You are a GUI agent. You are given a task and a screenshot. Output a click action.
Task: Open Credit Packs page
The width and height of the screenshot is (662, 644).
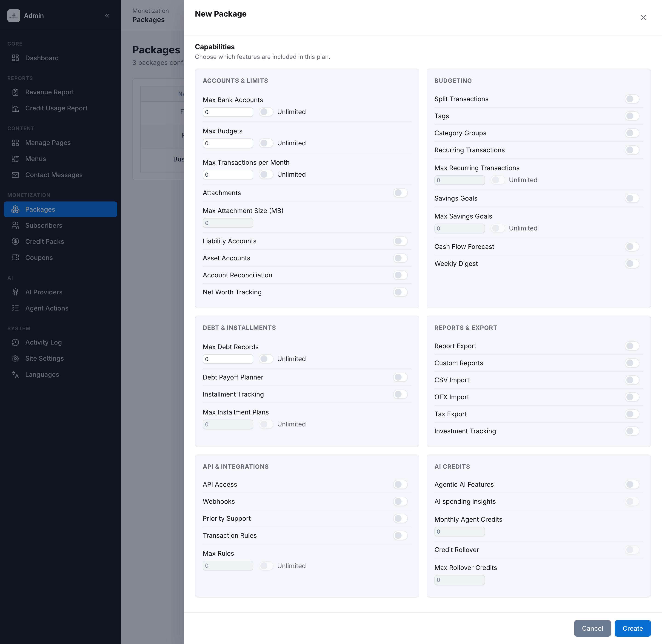coord(60,241)
